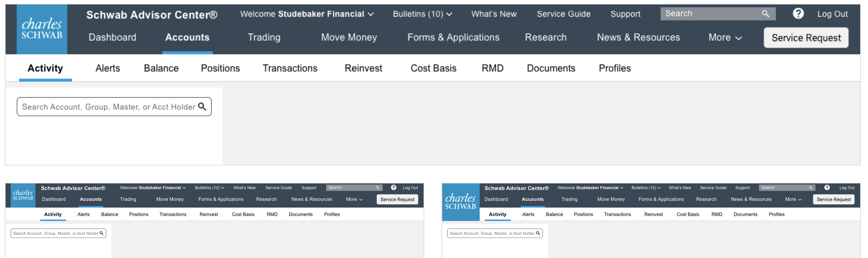
Task: Open Trading in bottom-left mockup navigation
Action: [128, 199]
